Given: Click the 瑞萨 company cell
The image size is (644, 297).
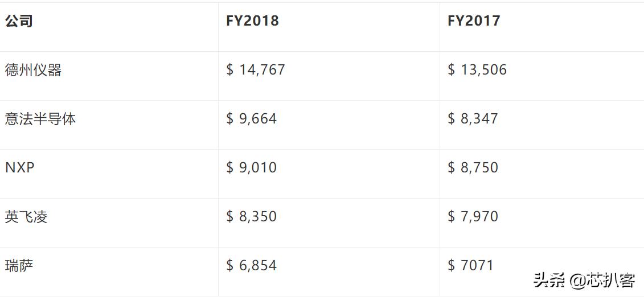Looking at the screenshot, I should pos(19,266).
